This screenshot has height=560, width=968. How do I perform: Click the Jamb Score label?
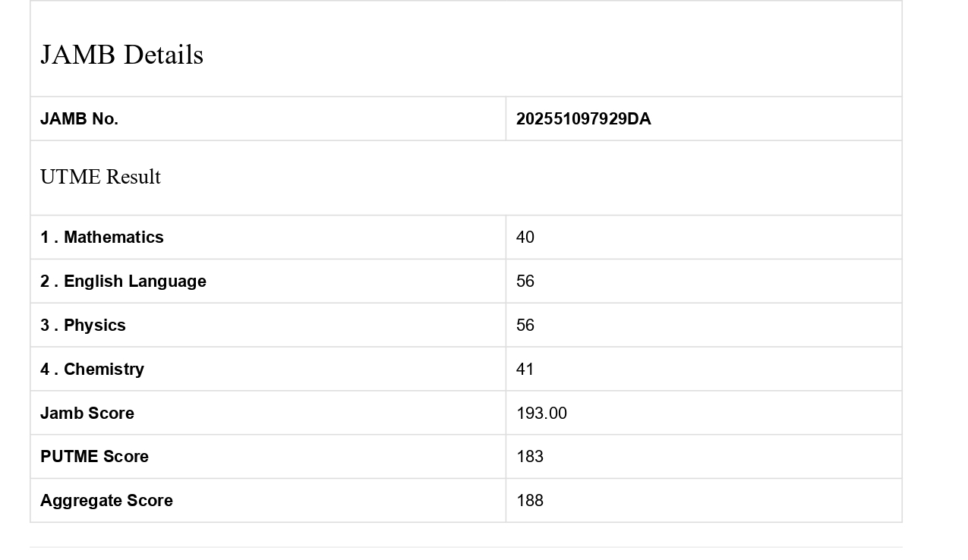[87, 414]
